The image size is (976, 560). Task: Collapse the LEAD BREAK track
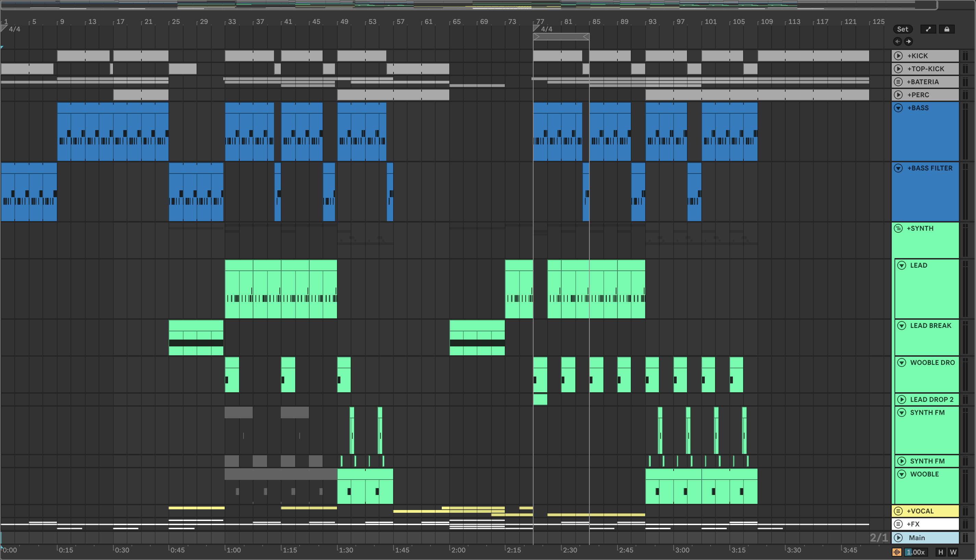click(902, 326)
